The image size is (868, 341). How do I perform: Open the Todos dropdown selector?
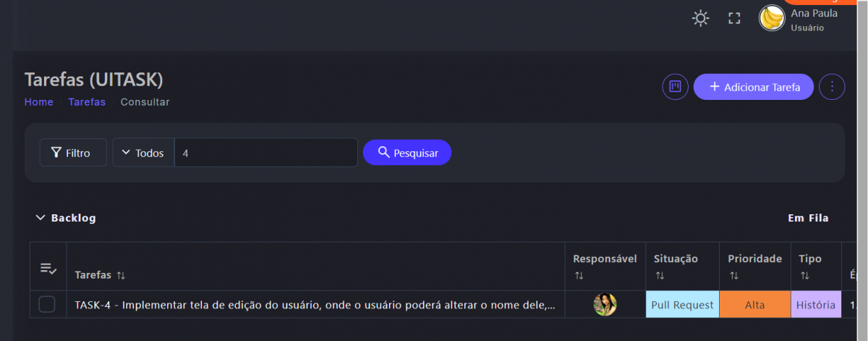[x=143, y=153]
